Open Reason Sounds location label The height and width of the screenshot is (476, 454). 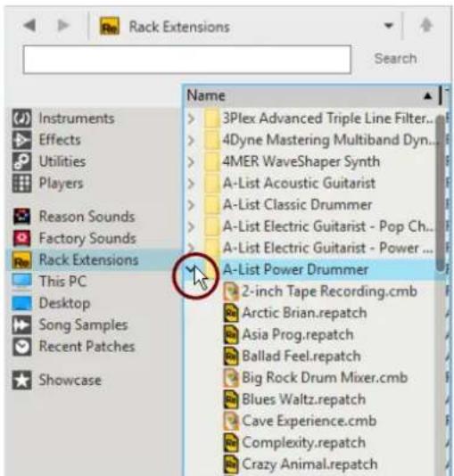87,217
